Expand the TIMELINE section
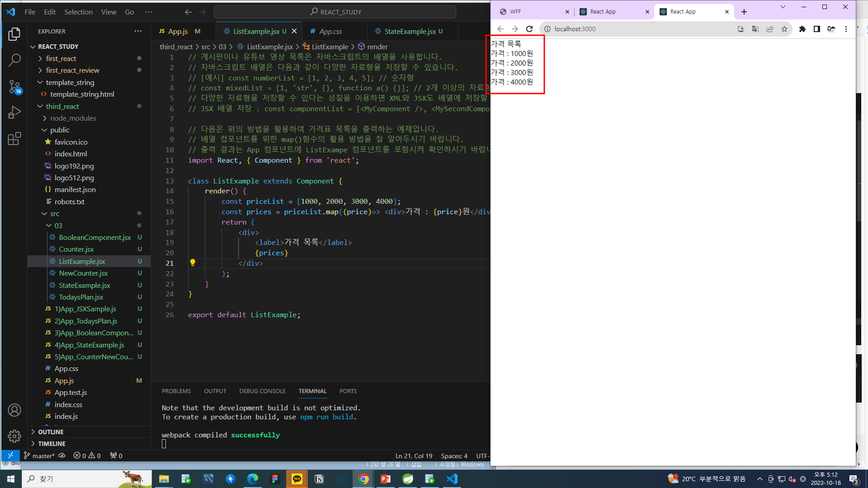The height and width of the screenshot is (488, 868). [x=52, y=444]
